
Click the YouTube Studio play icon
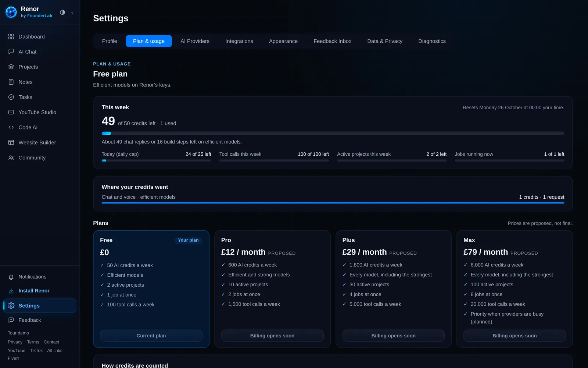coord(11,112)
